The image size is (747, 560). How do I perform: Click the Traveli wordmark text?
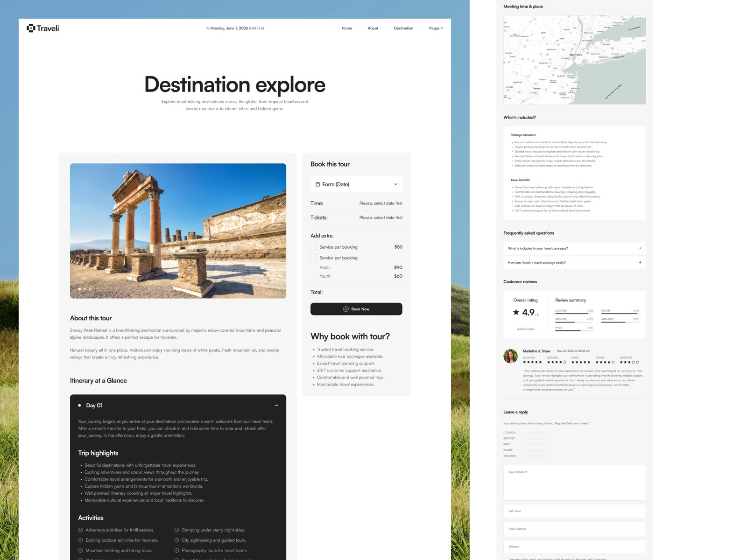tap(48, 28)
